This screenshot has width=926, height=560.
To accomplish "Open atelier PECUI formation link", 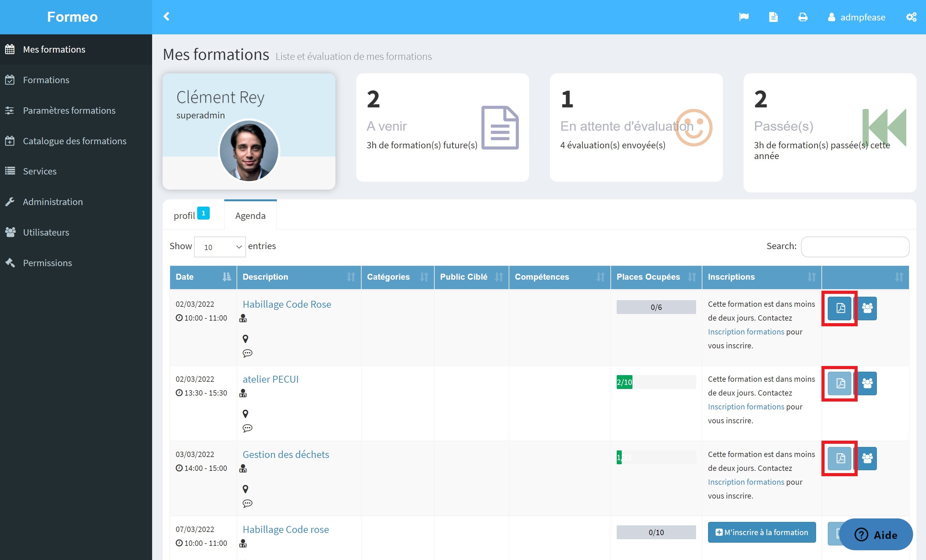I will click(271, 379).
